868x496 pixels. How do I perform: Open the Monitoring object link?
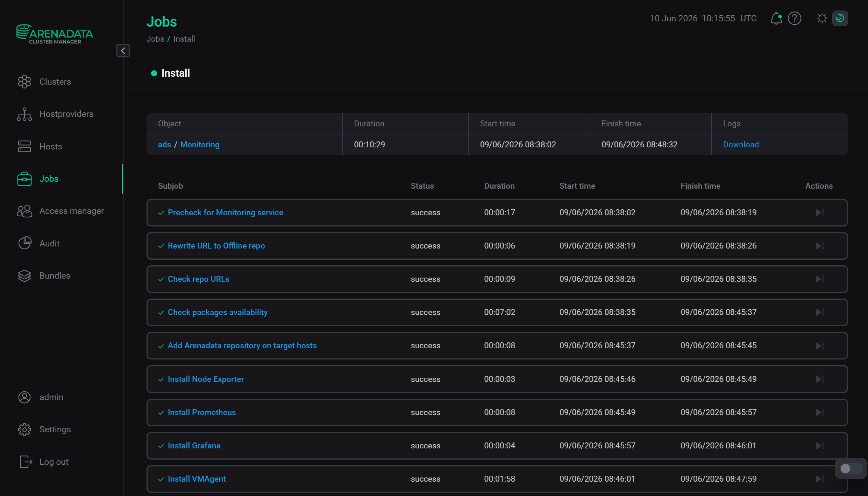200,145
